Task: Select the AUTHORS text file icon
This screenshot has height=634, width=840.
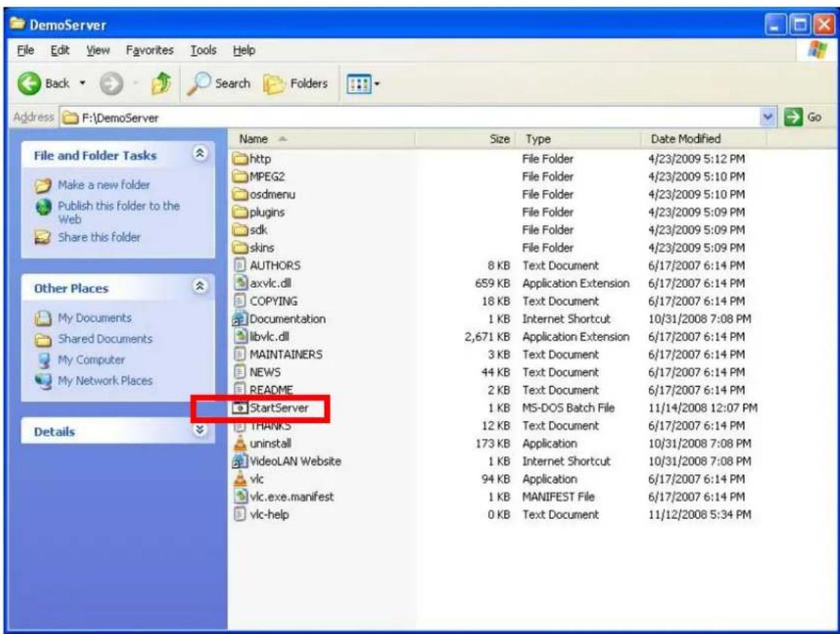Action: coord(240,266)
